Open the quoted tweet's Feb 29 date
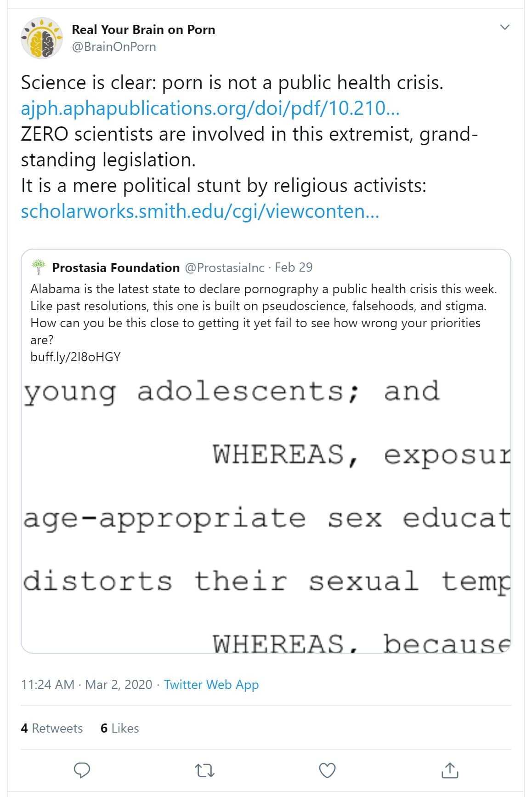This screenshot has height=797, width=532. (x=294, y=268)
